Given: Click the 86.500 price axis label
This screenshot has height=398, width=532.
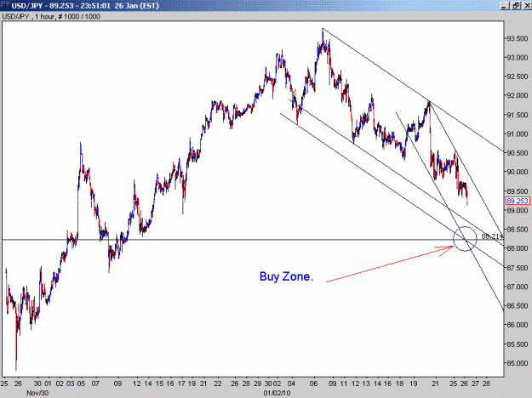Looking at the screenshot, I should [x=518, y=306].
